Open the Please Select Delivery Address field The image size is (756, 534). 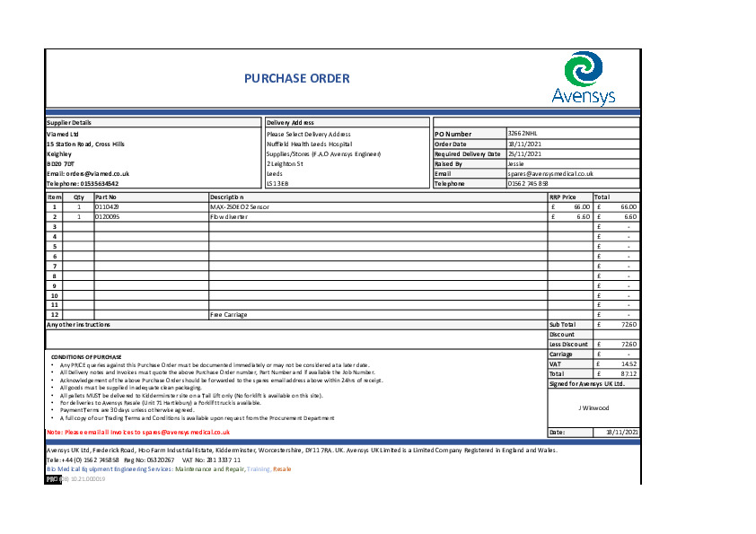pyautogui.click(x=308, y=134)
